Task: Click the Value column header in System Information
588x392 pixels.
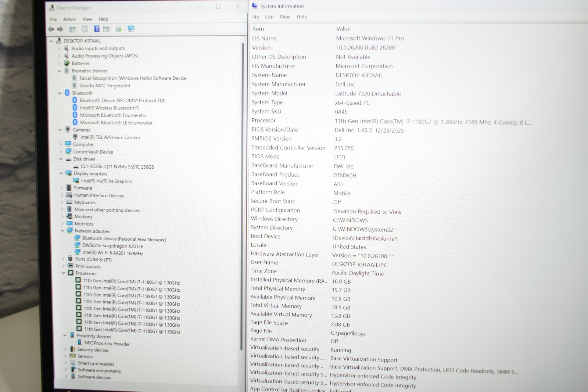Action: click(343, 29)
